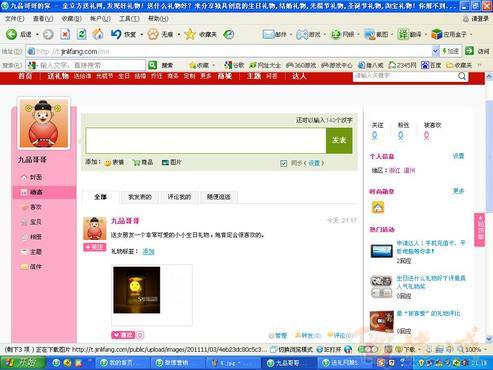Open 信件 in the pink sidebar
The width and height of the screenshot is (493, 370).
click(x=36, y=267)
